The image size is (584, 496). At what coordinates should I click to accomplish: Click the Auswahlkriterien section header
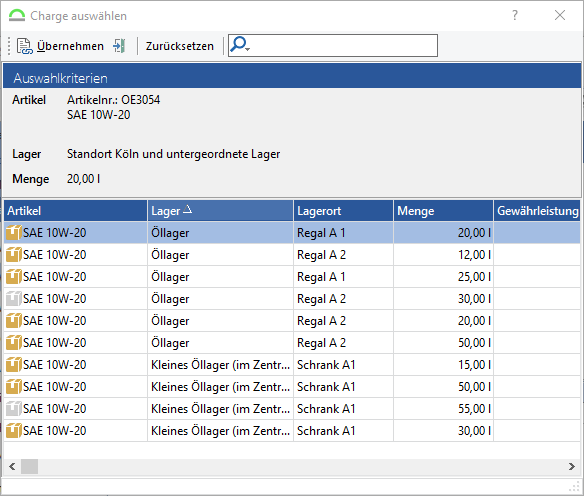pos(292,76)
